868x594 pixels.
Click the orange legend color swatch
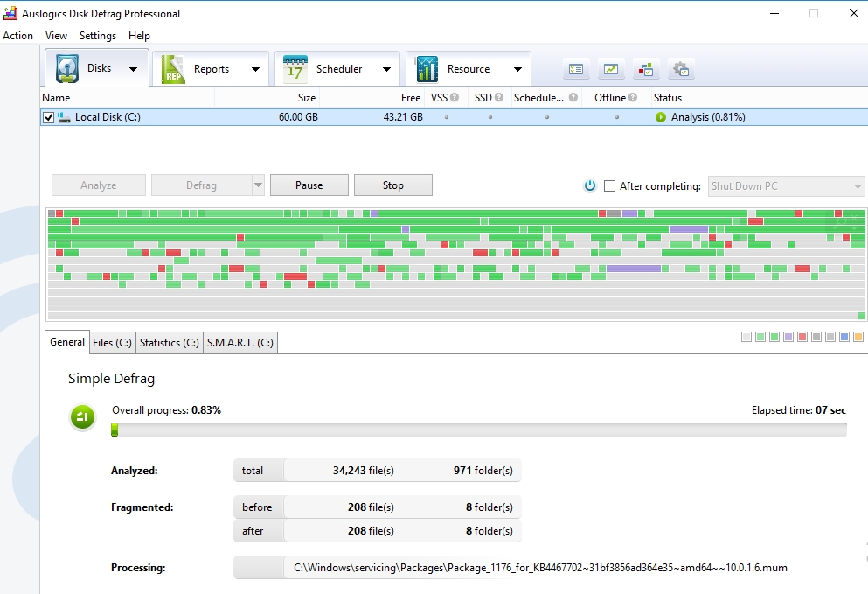coord(858,337)
